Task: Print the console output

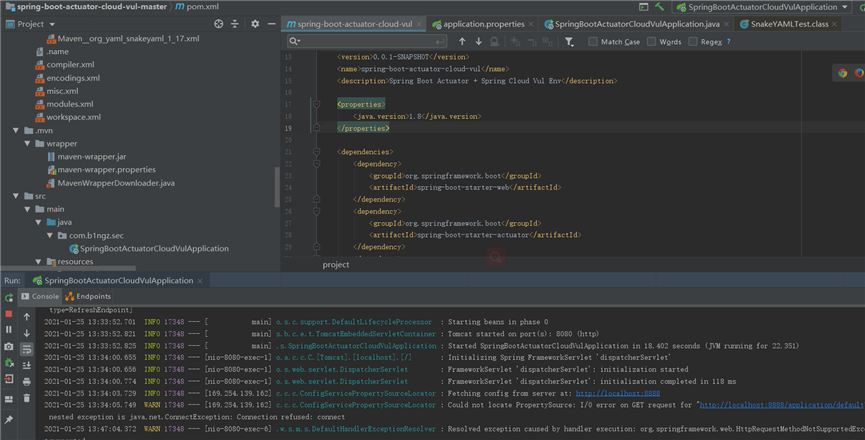Action: click(26, 382)
